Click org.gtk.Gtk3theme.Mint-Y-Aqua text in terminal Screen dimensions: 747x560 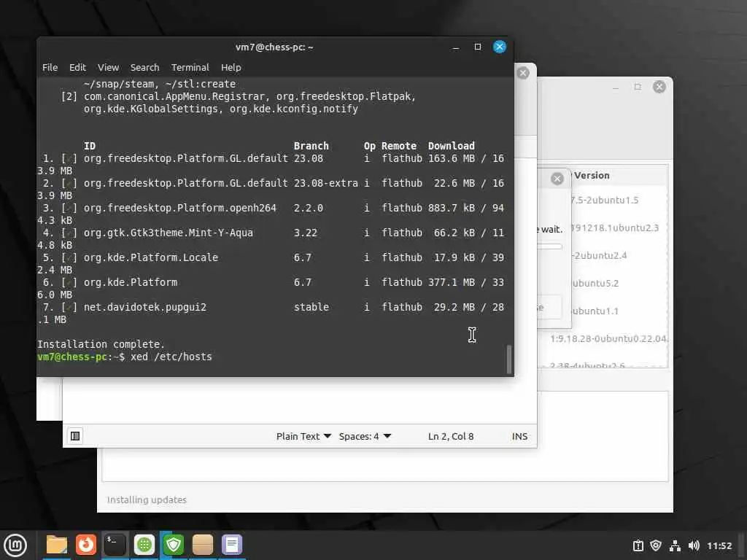click(x=169, y=233)
